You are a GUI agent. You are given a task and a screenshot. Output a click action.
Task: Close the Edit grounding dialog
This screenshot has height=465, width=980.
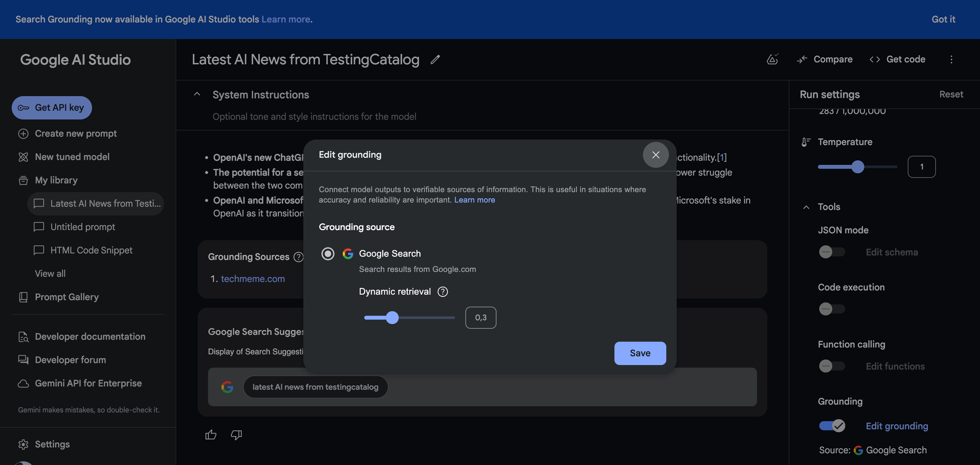[x=656, y=155]
